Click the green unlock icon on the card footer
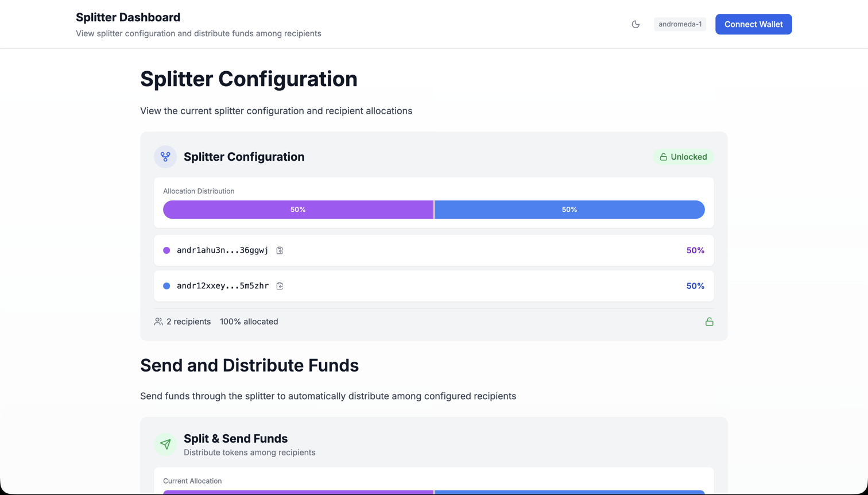 coord(710,322)
